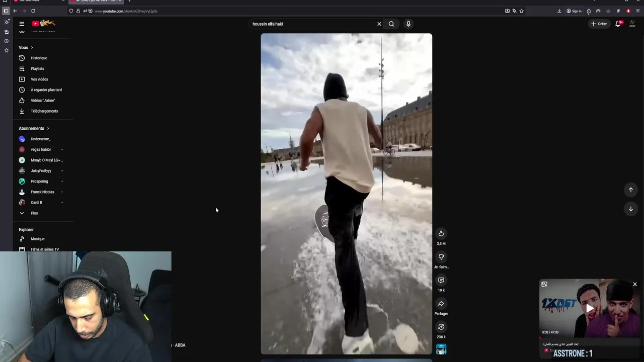Go to next short with down arrow

pos(630,209)
